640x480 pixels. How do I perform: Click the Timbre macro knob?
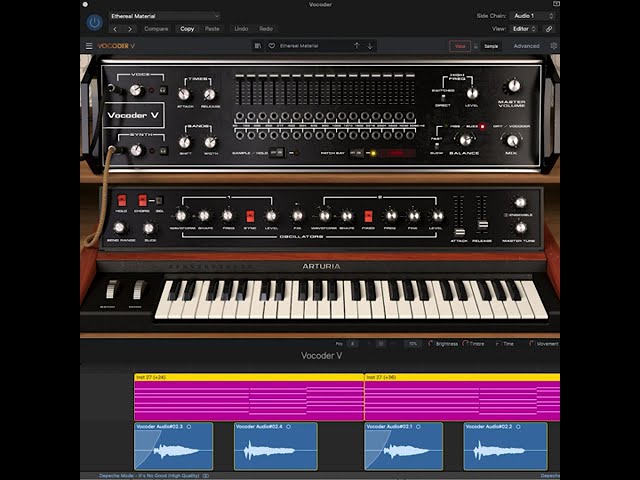(x=465, y=344)
